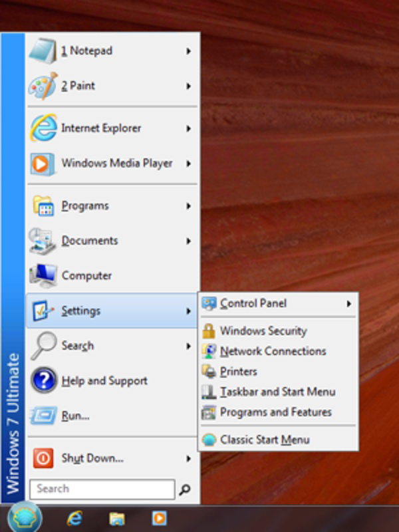Click the Search magnifying glass menu icon
The width and height of the screenshot is (399, 532).
(x=43, y=345)
